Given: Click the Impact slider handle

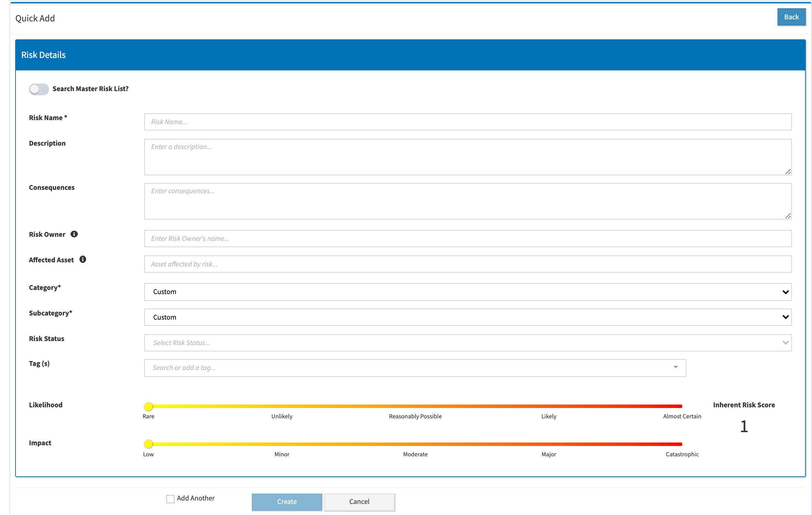Looking at the screenshot, I should point(148,444).
